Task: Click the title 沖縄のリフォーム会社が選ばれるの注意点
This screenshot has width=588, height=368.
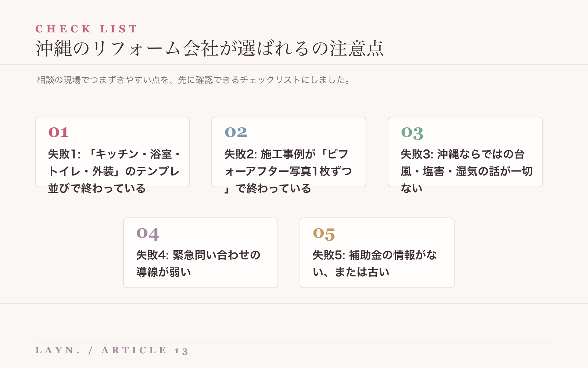Action: [x=209, y=48]
